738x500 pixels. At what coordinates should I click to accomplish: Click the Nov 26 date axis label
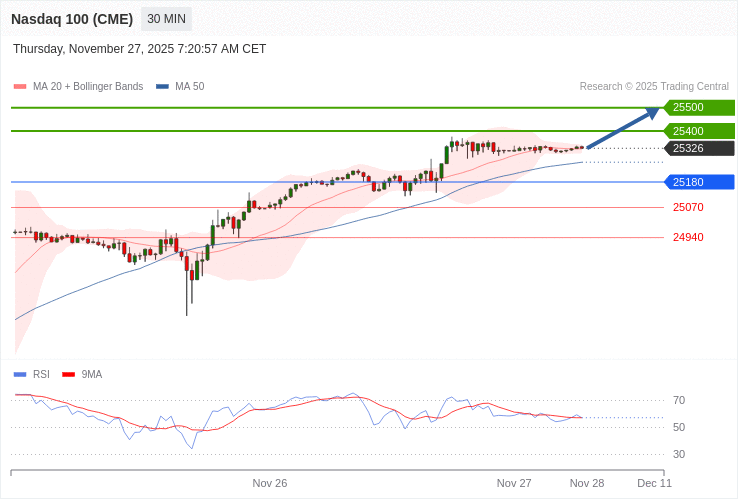point(270,484)
